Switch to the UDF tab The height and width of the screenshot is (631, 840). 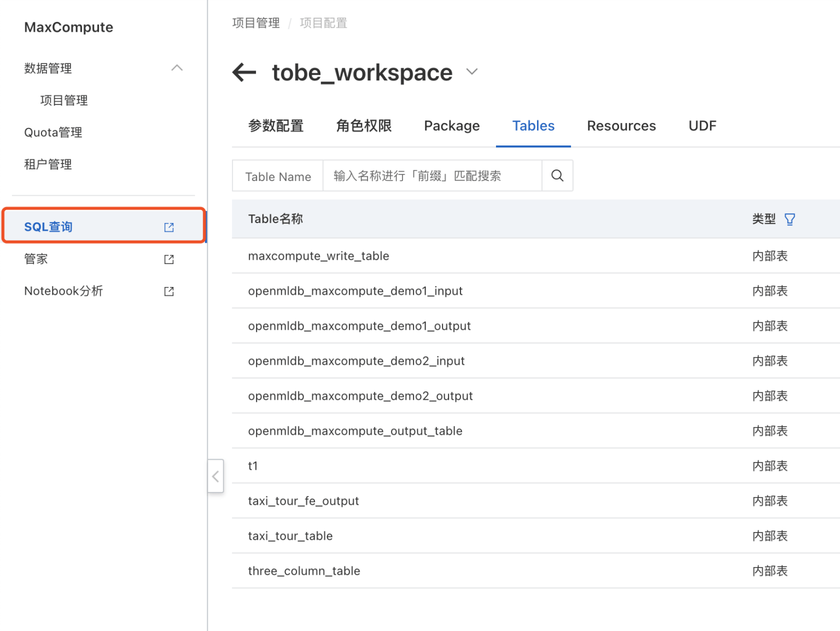702,126
